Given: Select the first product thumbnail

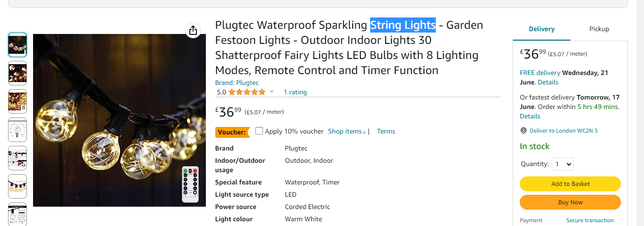Looking at the screenshot, I should (x=17, y=45).
